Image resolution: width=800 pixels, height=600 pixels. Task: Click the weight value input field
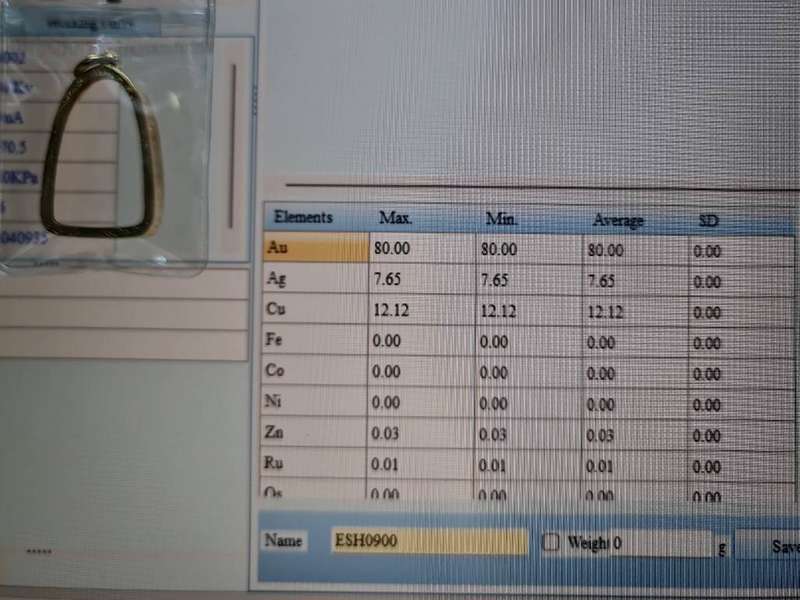(x=660, y=544)
